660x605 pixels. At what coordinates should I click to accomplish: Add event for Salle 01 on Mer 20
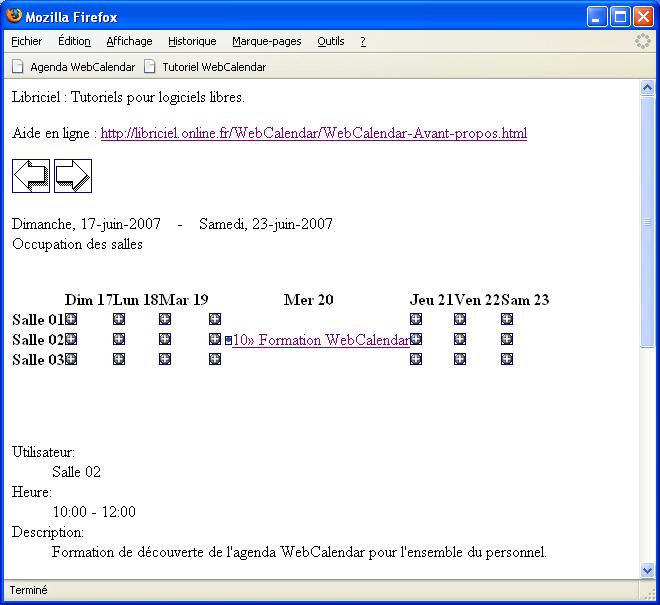point(215,319)
